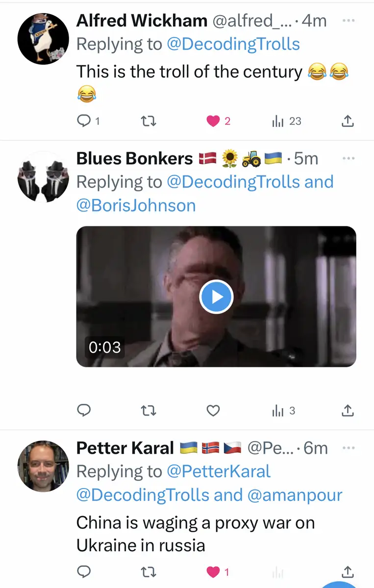Open the @amanpour mention link

pos(295,495)
